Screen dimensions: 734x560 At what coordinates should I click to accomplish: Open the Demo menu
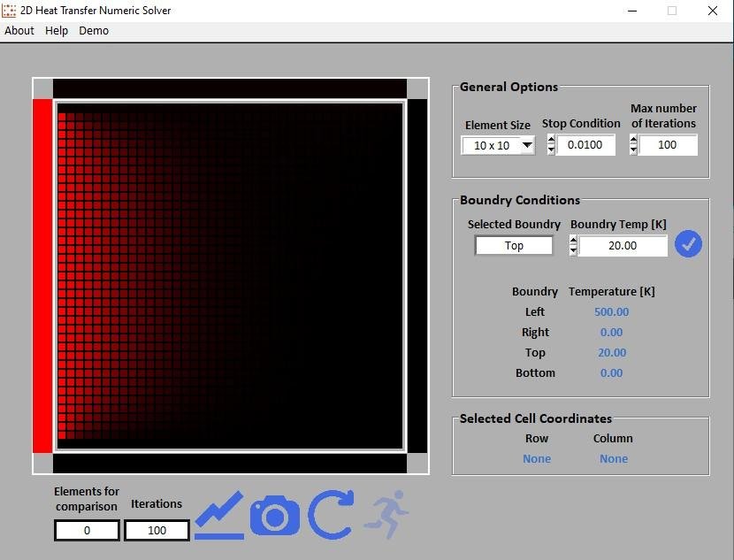click(x=94, y=30)
